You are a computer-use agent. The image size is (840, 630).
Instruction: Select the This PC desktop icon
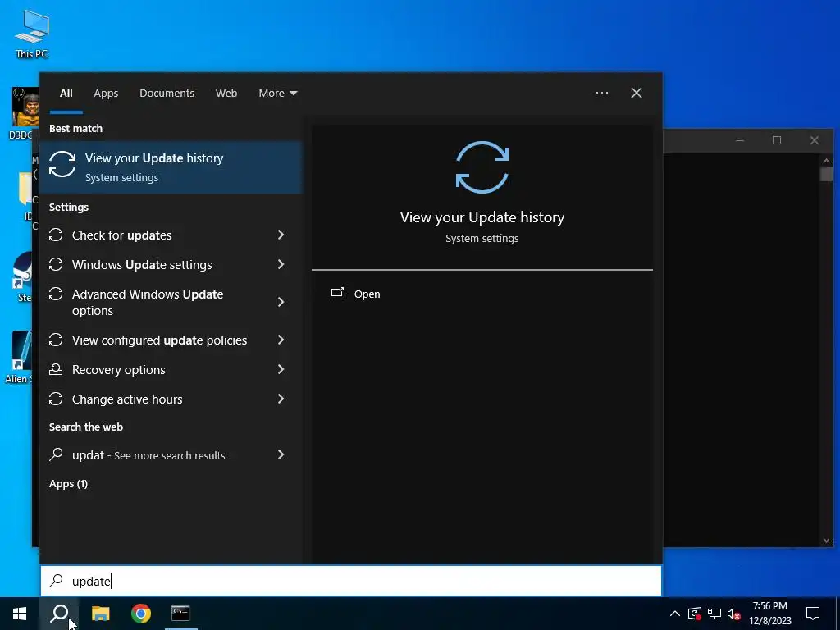tap(32, 34)
